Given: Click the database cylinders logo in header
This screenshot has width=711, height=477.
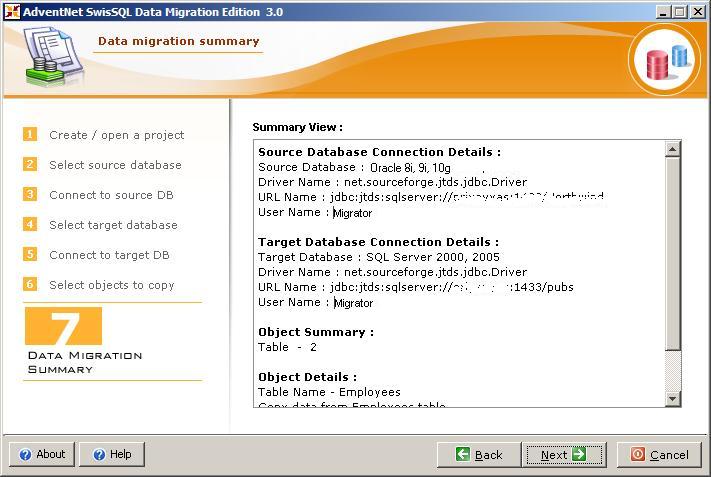Looking at the screenshot, I should coord(665,59).
